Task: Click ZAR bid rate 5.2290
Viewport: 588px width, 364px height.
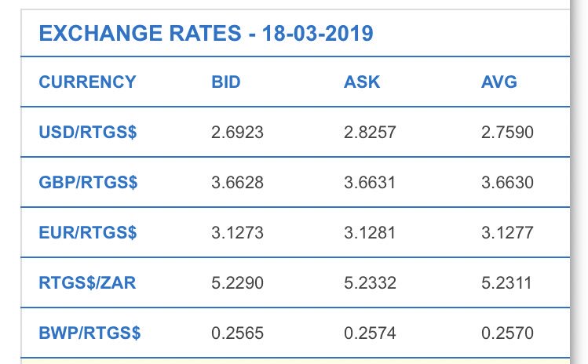Action: (x=237, y=282)
